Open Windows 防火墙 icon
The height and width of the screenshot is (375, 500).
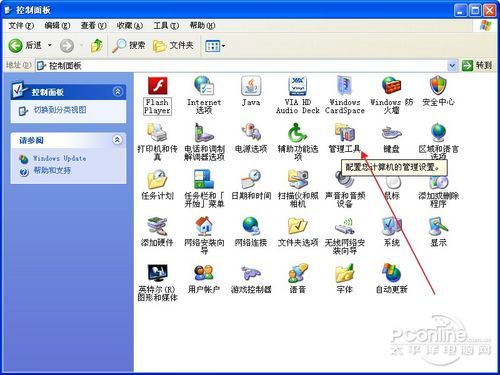coord(391,85)
